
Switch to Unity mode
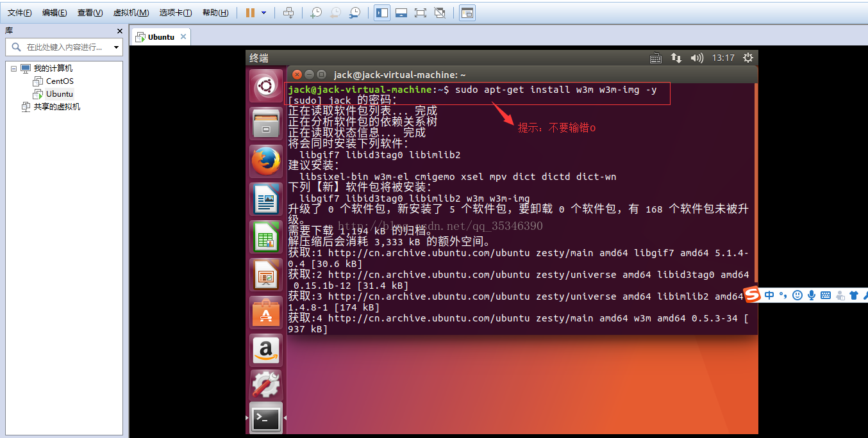point(440,13)
